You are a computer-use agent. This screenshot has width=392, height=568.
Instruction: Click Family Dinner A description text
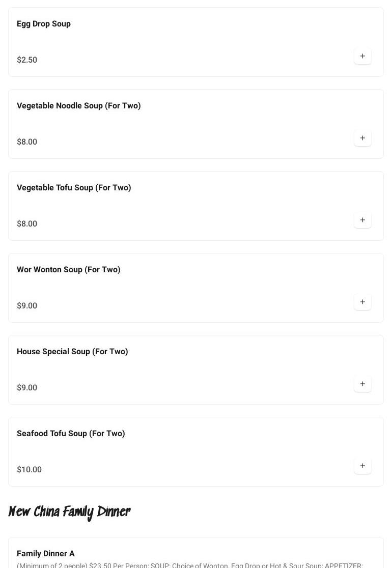(x=189, y=565)
